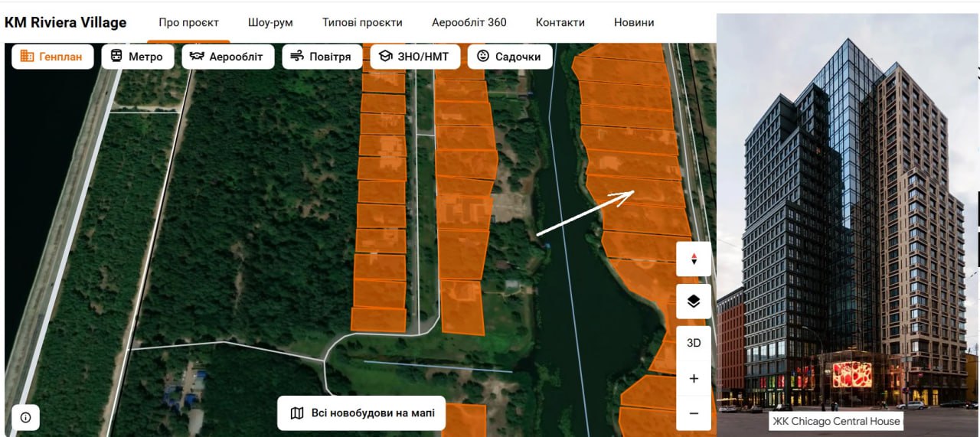980x437 pixels.
Task: Select the Генплан view chip
Action: coord(52,57)
